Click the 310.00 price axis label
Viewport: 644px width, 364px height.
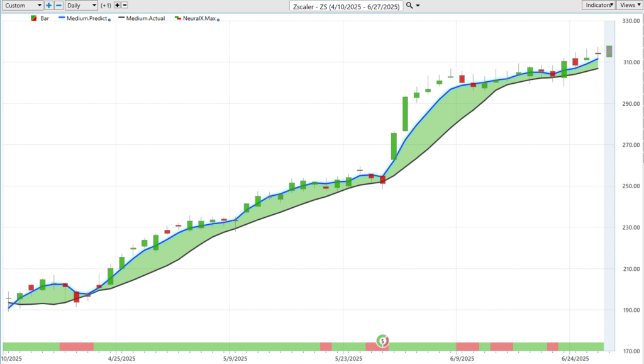coord(631,62)
